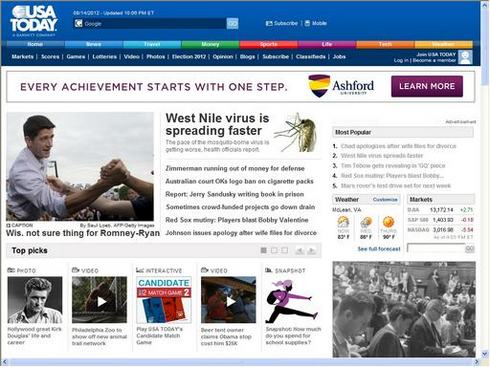The width and height of the screenshot is (490, 367).
Task: Open the Kirk Douglas photo thumbnail
Action: pyautogui.click(x=35, y=300)
